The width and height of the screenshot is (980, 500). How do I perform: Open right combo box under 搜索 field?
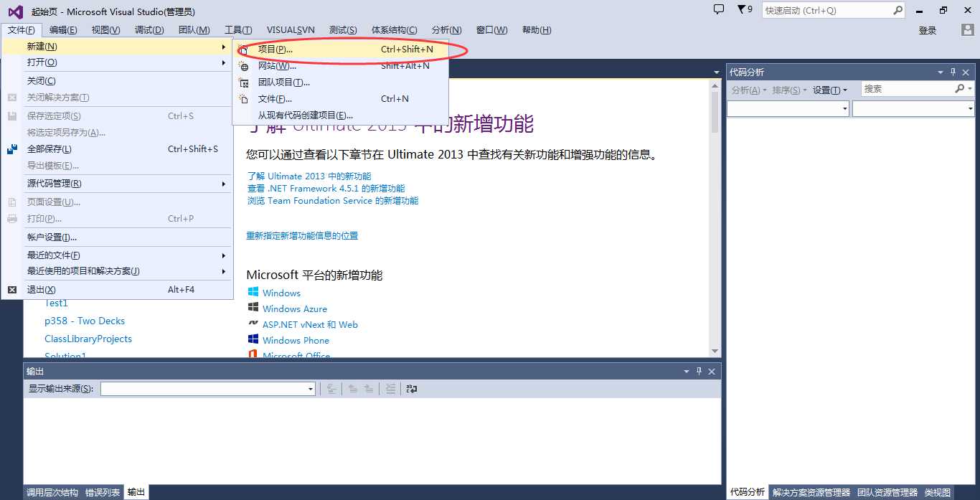tap(913, 109)
